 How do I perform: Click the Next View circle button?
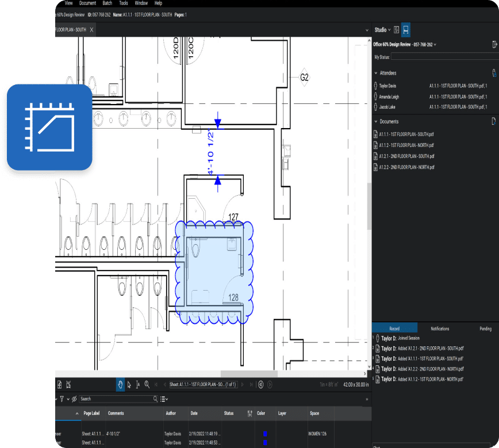tap(270, 385)
